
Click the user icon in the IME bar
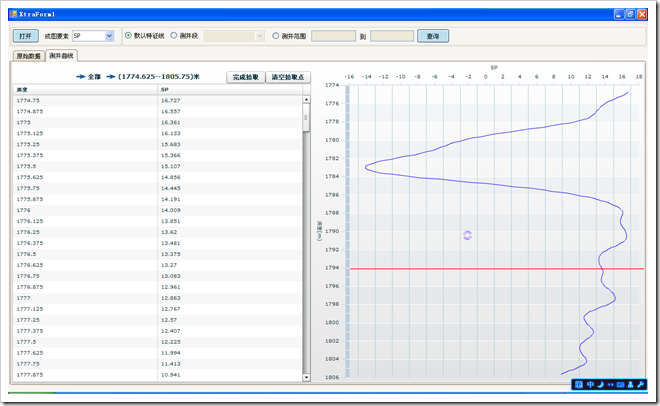pos(631,385)
